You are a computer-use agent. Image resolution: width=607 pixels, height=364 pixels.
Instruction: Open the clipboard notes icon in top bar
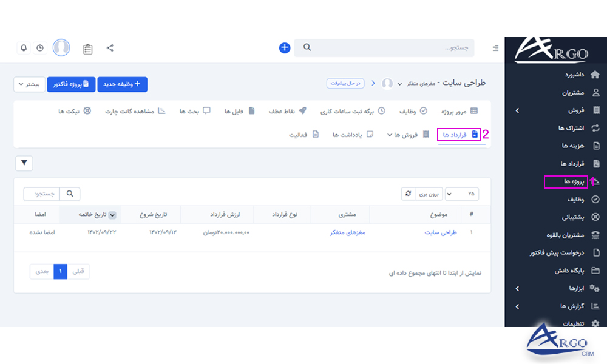tap(87, 49)
